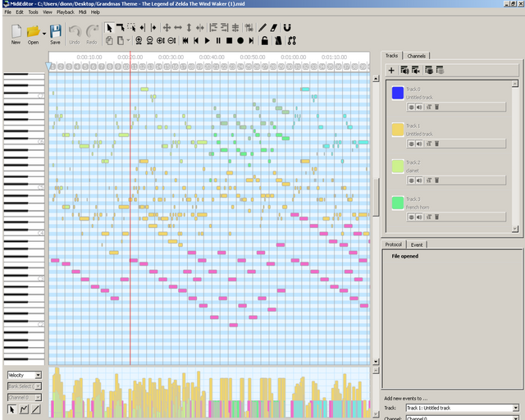Screen dimensions: 525x420
Task: Open the Edit menu
Action: click(x=20, y=12)
